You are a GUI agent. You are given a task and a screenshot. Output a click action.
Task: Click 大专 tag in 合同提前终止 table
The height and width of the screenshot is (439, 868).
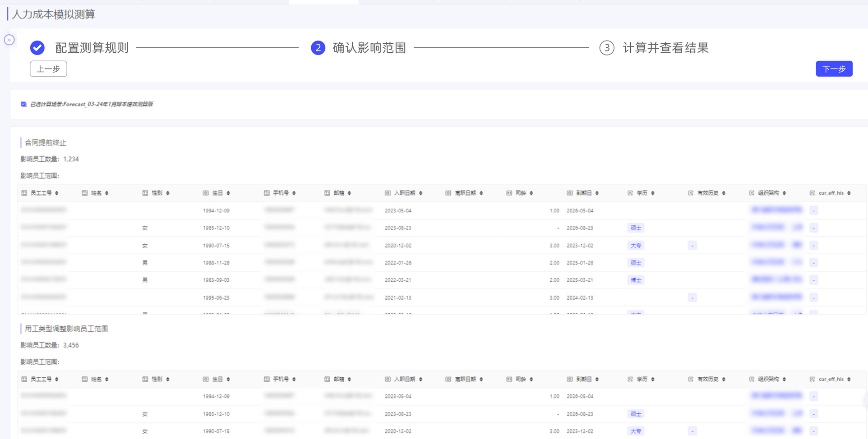(x=636, y=246)
